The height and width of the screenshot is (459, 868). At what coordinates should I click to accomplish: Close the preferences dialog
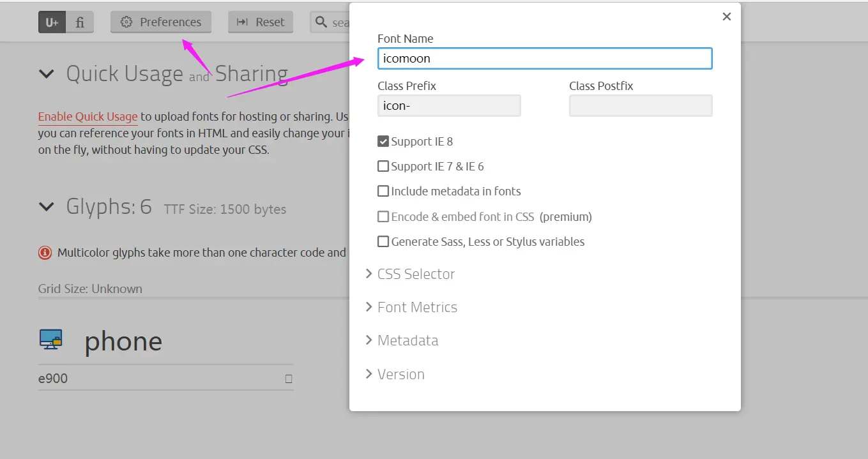726,17
